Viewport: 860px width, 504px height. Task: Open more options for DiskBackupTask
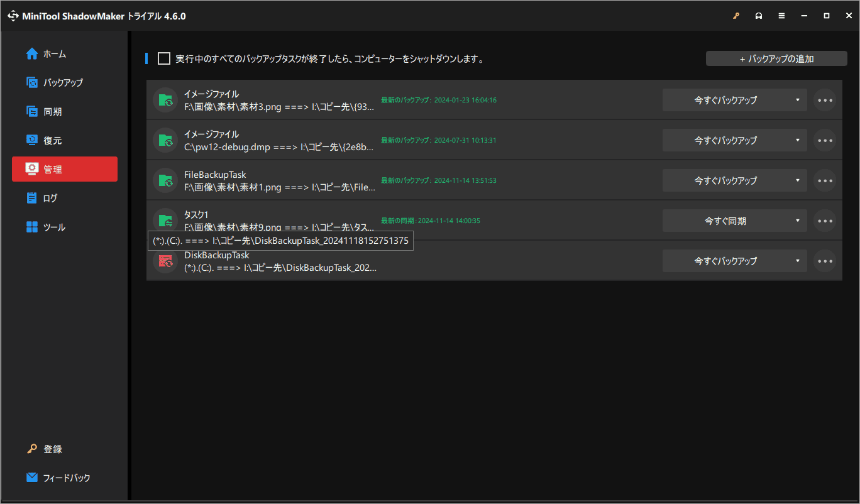[x=825, y=261]
